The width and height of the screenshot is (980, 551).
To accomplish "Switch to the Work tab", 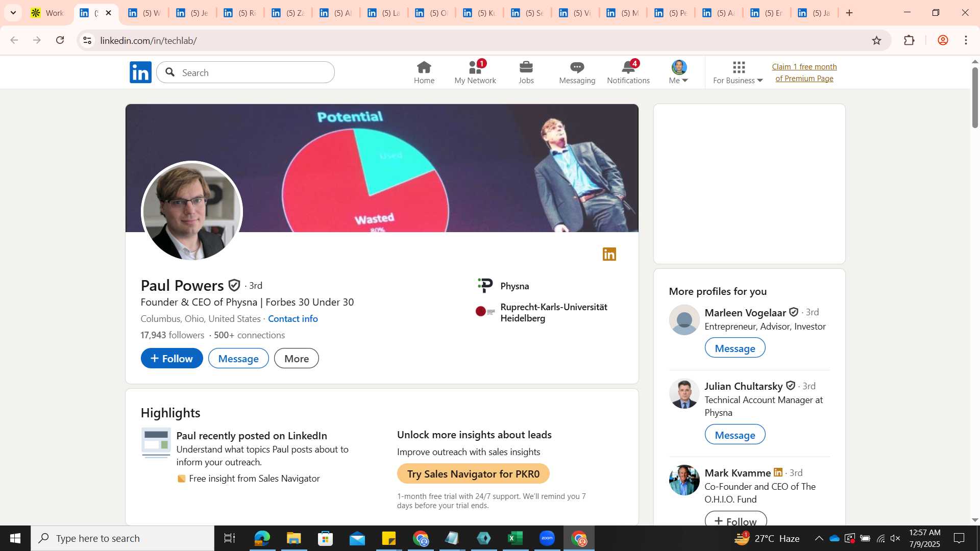I will pos(47,13).
